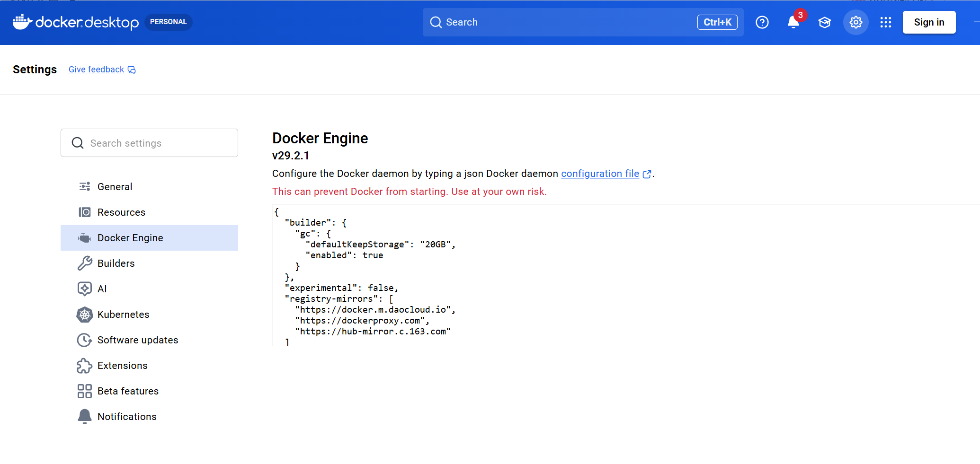Click the Ctrl+K shortcut badge
Image resolution: width=980 pixels, height=464 pixels.
[x=717, y=22]
